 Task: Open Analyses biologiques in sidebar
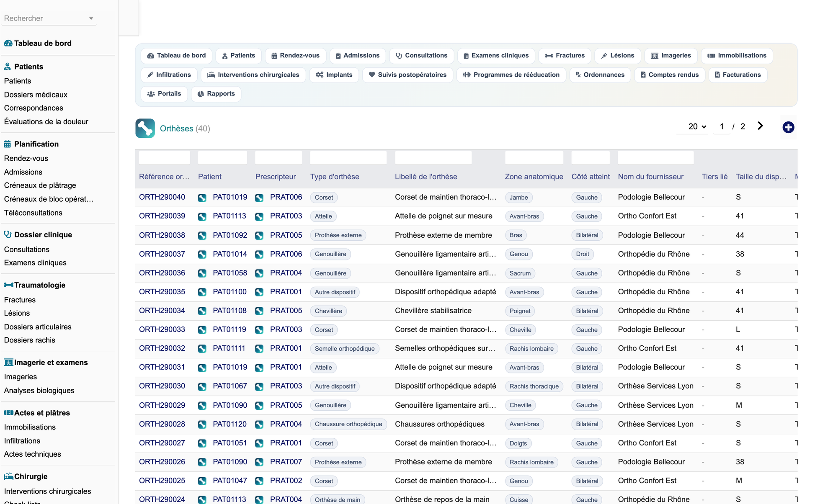tap(39, 391)
